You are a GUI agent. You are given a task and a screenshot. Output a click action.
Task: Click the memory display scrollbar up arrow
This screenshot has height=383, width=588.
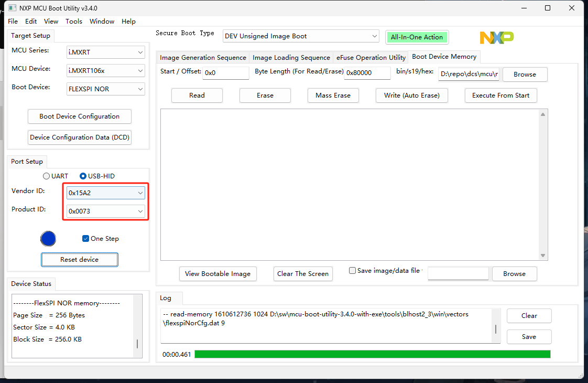coord(542,114)
